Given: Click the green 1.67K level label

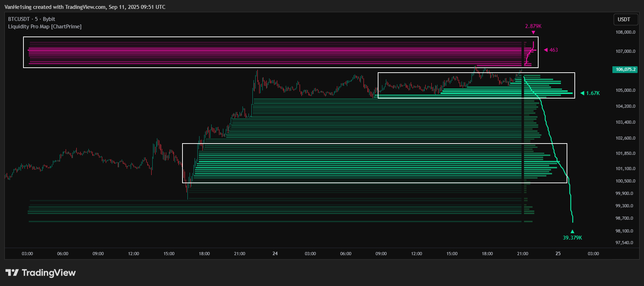Looking at the screenshot, I should click(x=593, y=93).
